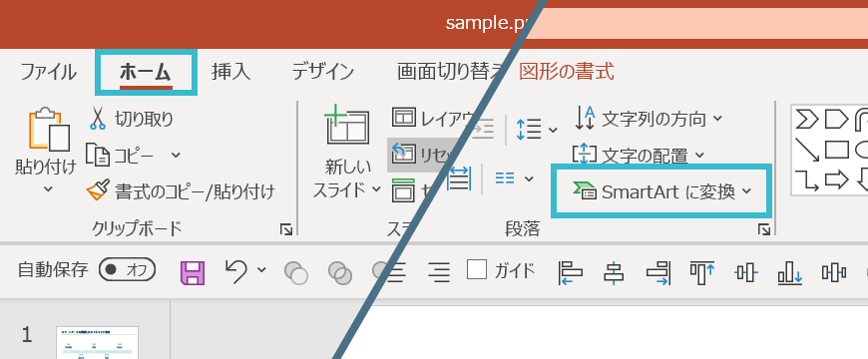Open the ファイル tab
The width and height of the screenshot is (868, 359).
pos(48,72)
